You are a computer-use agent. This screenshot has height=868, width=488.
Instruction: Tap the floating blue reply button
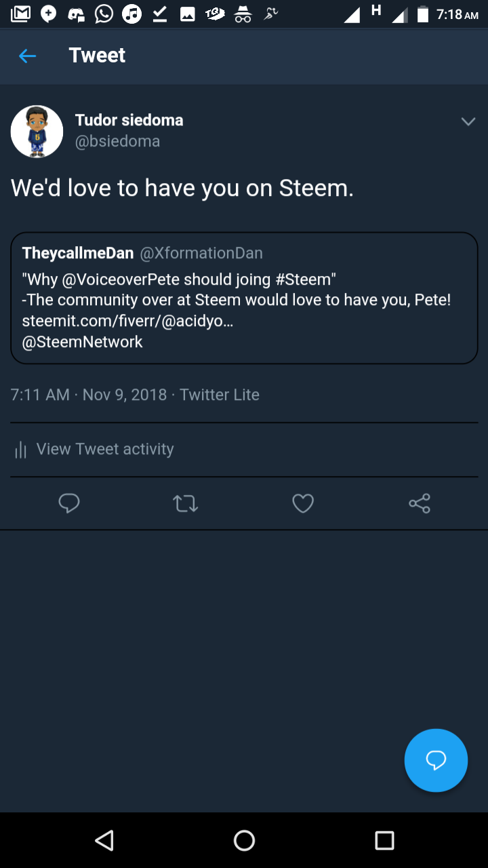coord(436,760)
